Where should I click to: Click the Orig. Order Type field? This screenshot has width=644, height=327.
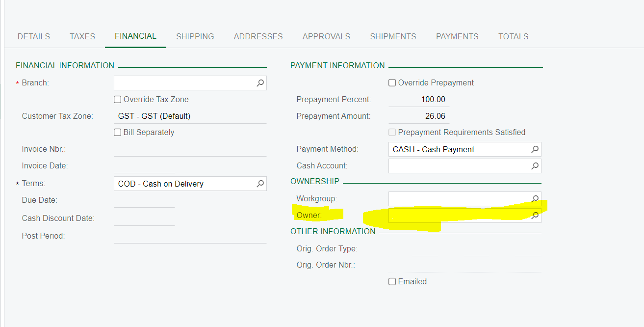click(x=465, y=248)
